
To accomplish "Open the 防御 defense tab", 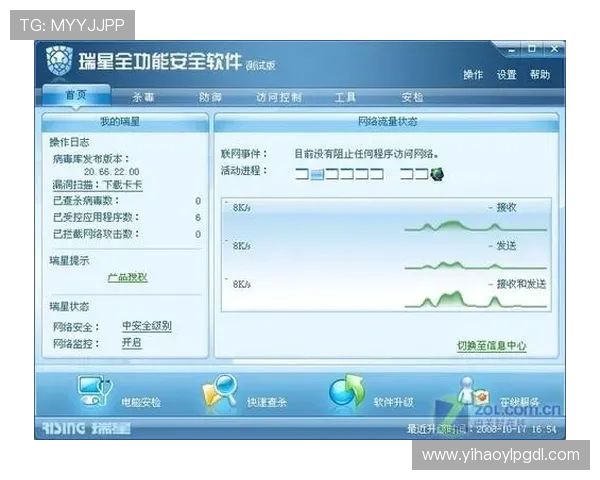I will [x=210, y=97].
